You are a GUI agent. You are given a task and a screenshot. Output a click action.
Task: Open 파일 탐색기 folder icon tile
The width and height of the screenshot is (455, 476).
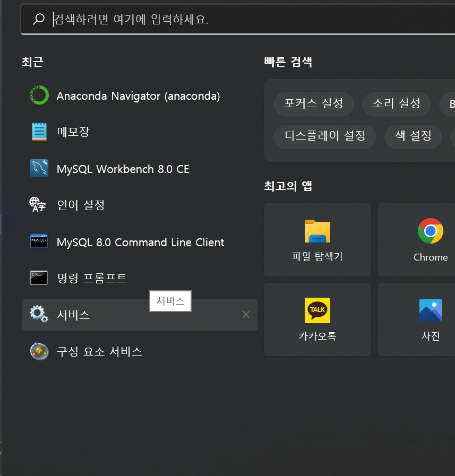tap(317, 231)
